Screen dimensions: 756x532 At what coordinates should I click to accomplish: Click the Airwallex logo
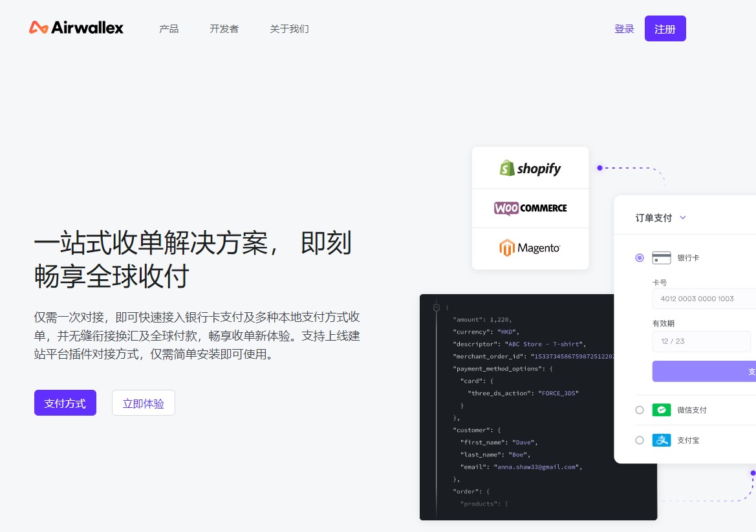(x=76, y=27)
